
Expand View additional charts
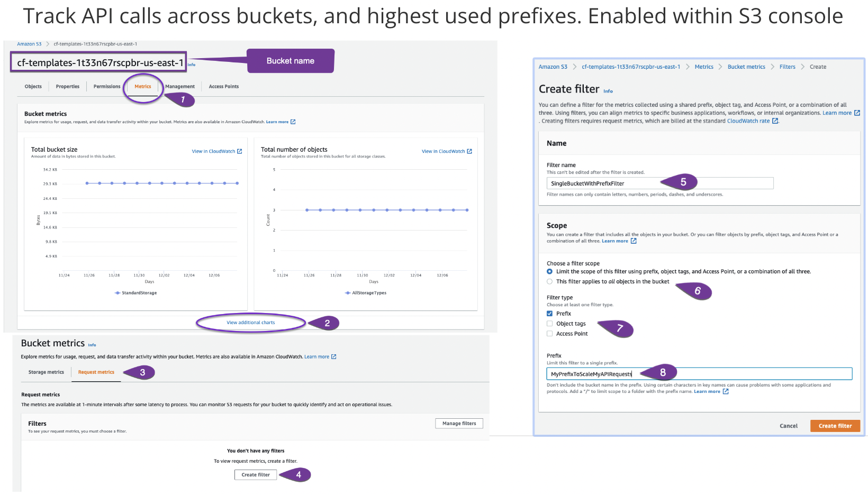[250, 322]
